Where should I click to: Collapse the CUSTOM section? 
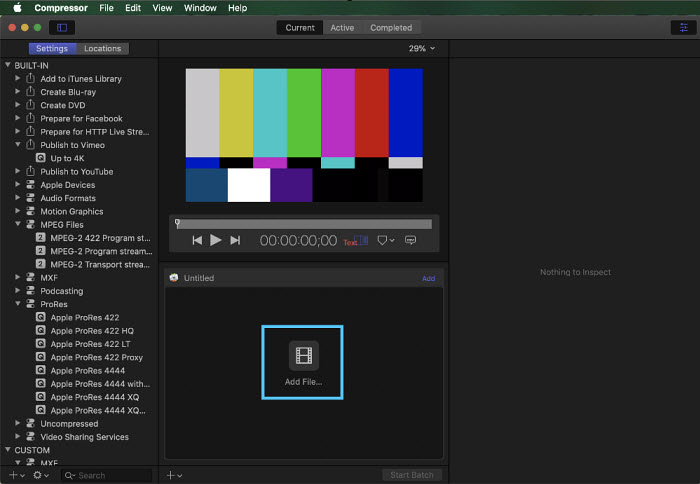click(x=8, y=450)
